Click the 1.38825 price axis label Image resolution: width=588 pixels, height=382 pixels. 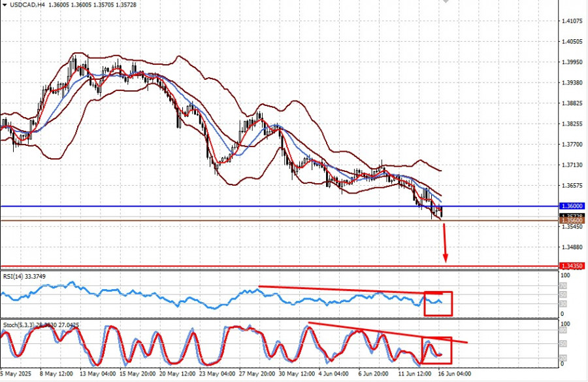coord(572,103)
